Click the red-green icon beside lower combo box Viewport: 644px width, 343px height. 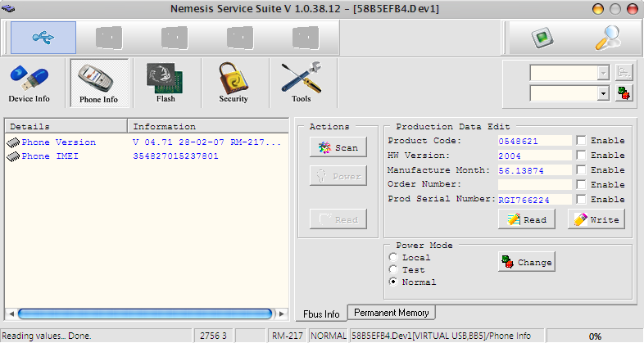click(624, 93)
